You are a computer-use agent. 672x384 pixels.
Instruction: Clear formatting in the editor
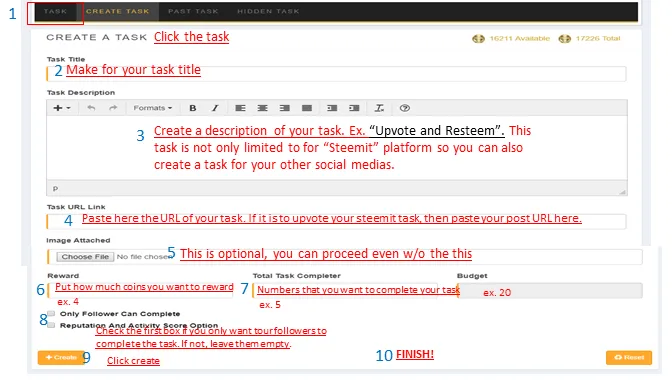pos(379,108)
